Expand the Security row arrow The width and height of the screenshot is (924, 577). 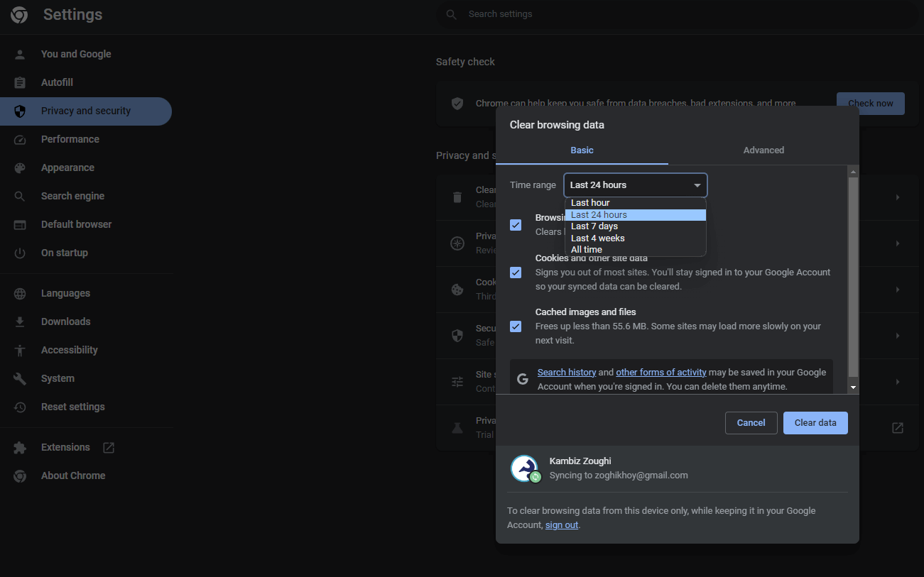(898, 336)
